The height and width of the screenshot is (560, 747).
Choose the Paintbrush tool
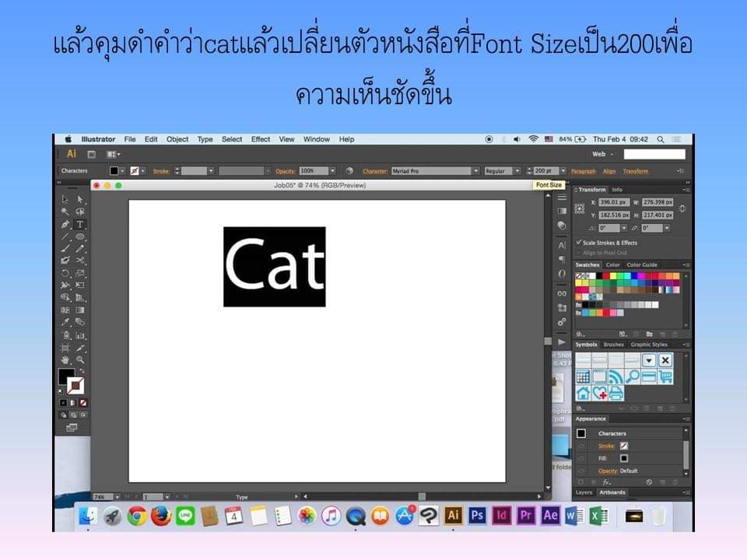point(65,249)
